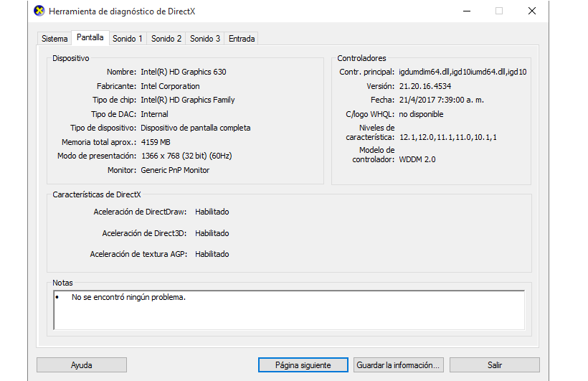This screenshot has width=588, height=381.
Task: Click the memory value 4159 MB
Action: click(156, 142)
